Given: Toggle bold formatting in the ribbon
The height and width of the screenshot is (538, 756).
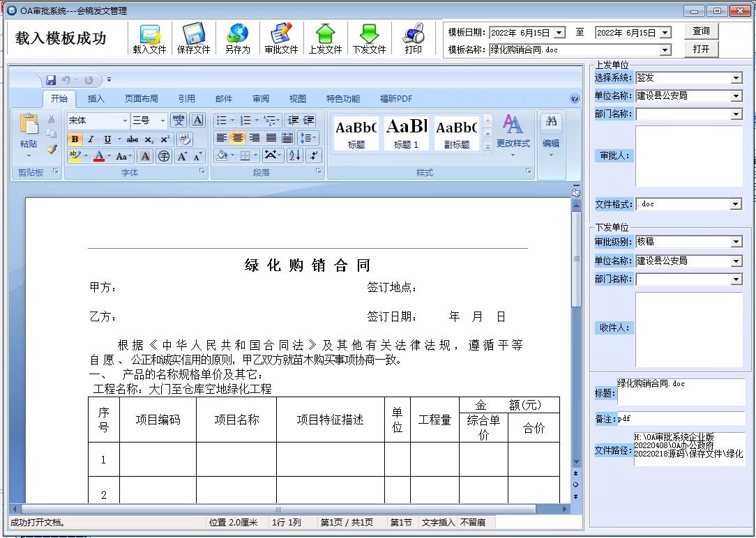Looking at the screenshot, I should pyautogui.click(x=75, y=139).
